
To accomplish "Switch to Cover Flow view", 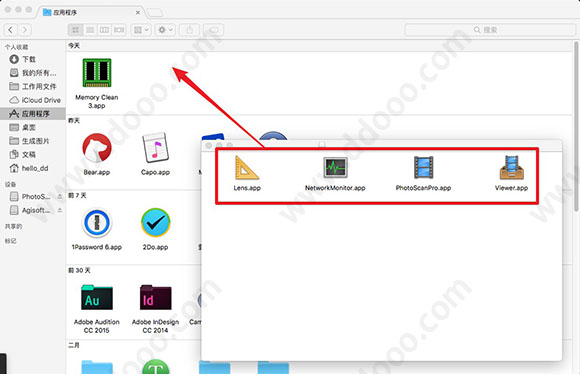I will pyautogui.click(x=119, y=30).
